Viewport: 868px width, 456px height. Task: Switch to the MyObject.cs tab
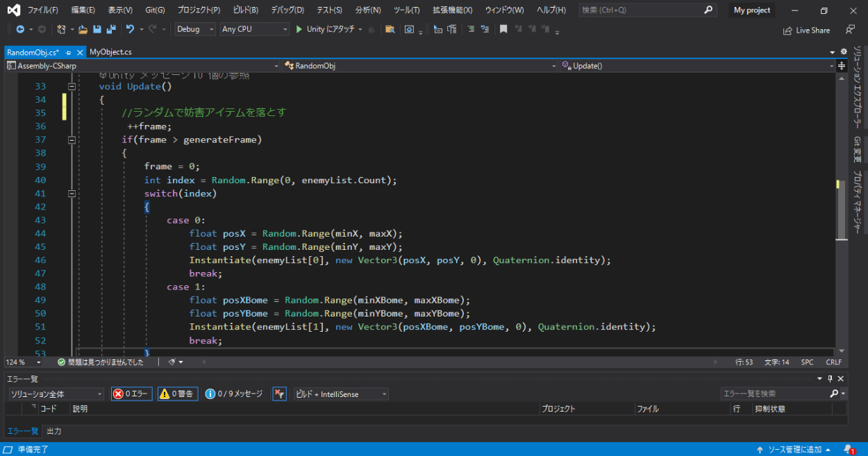(x=110, y=52)
